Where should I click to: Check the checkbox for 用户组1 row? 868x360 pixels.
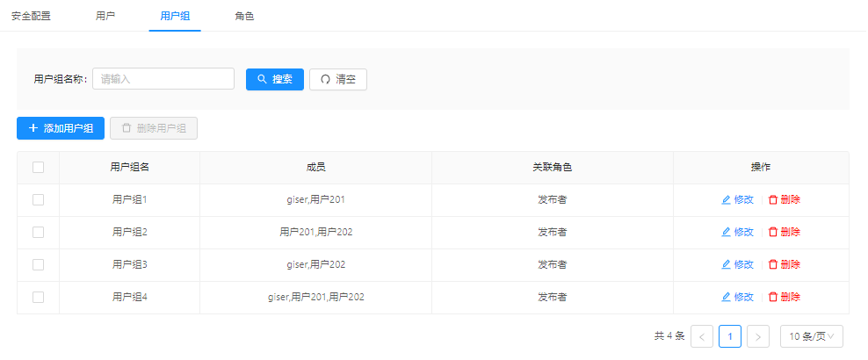pos(38,200)
